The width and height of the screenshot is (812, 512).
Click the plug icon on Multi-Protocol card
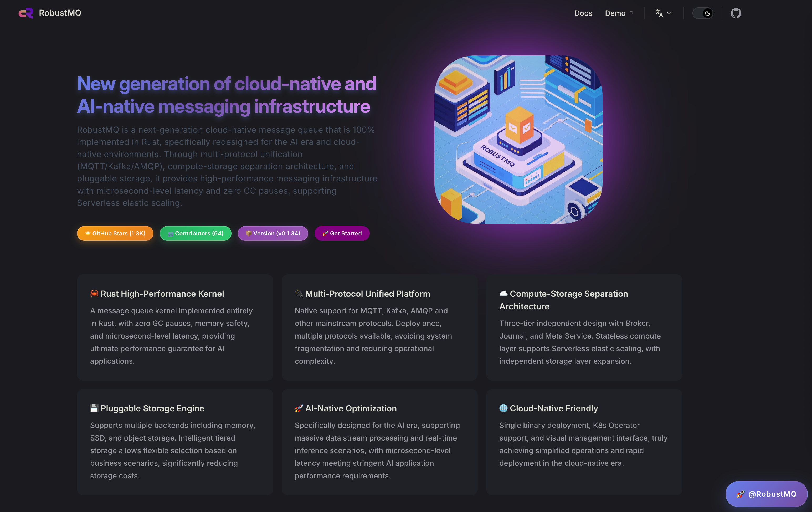click(x=299, y=293)
